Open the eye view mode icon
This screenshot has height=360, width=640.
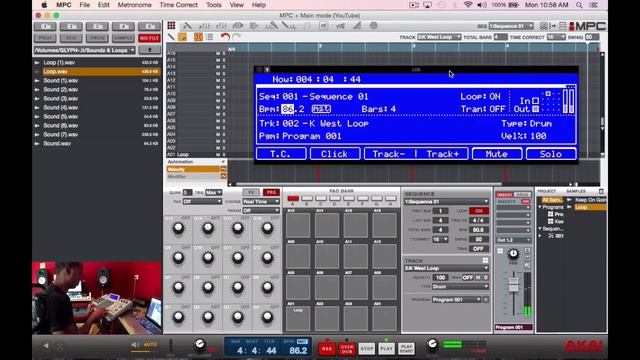click(x=238, y=26)
